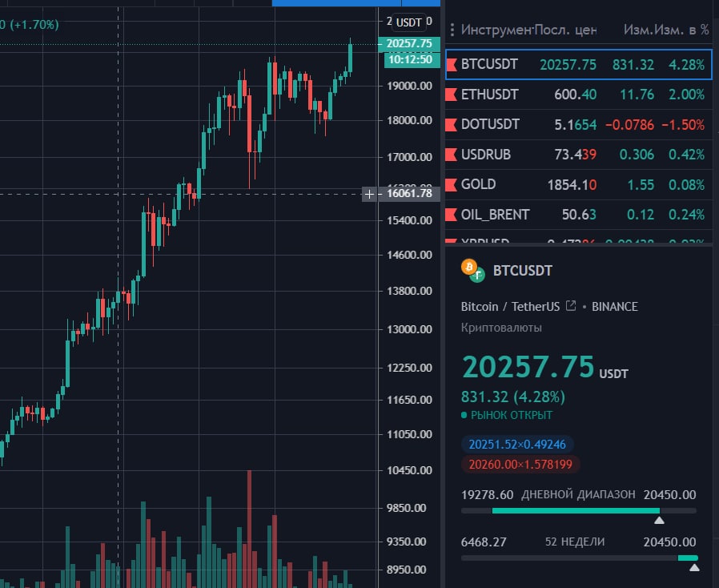Click USDRUB last price 73.439
The image size is (719, 588).
pyautogui.click(x=576, y=155)
